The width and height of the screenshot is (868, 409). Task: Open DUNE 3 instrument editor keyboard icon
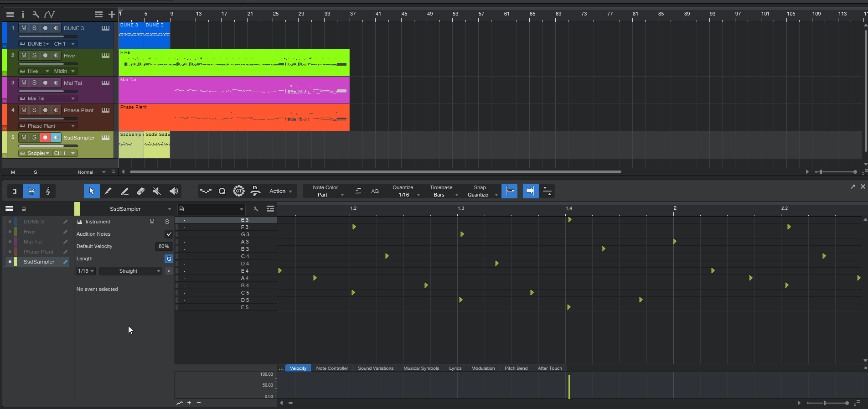[x=105, y=28]
